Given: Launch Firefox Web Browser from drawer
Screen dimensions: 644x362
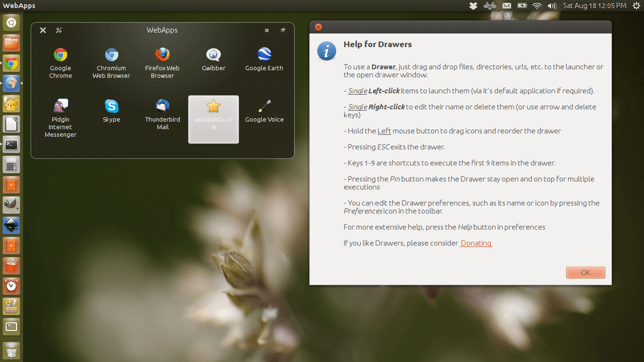Looking at the screenshot, I should coord(162,63).
